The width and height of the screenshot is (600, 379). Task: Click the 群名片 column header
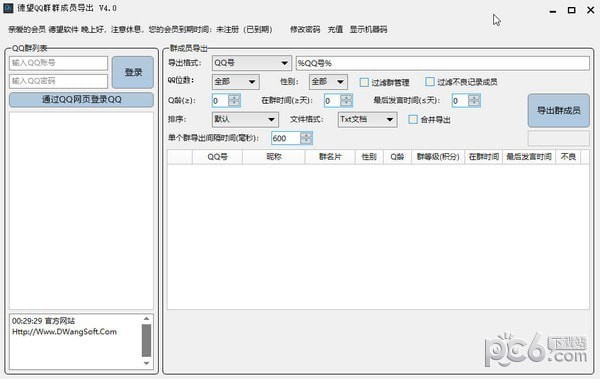click(x=330, y=157)
